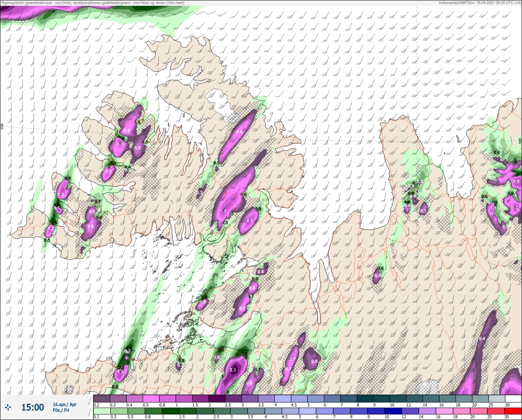The height and width of the screenshot is (420, 522).
Task: Click the 15:00 forecast time label
Action: tap(33, 407)
